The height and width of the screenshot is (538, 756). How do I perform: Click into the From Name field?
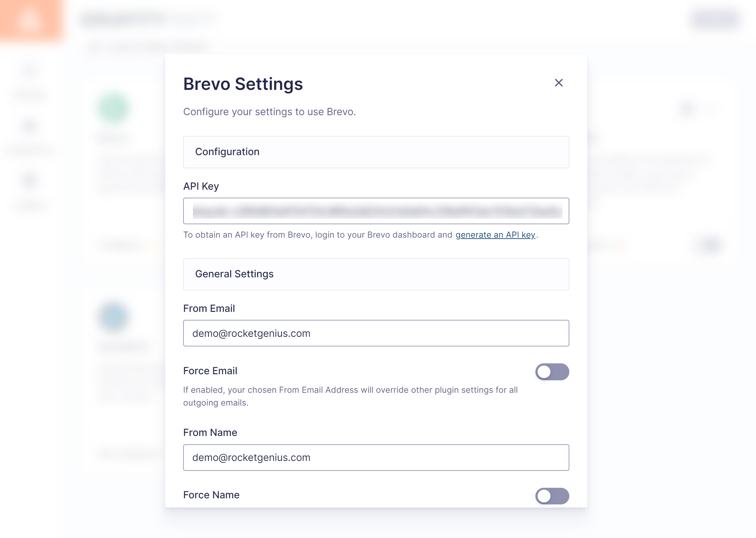376,457
